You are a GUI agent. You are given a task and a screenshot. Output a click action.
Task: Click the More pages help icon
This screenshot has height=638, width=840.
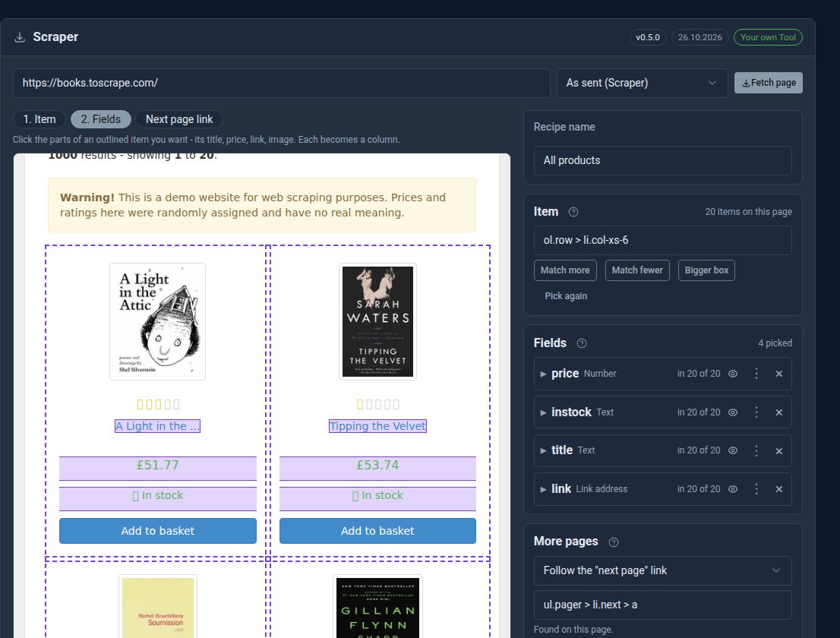(x=614, y=542)
